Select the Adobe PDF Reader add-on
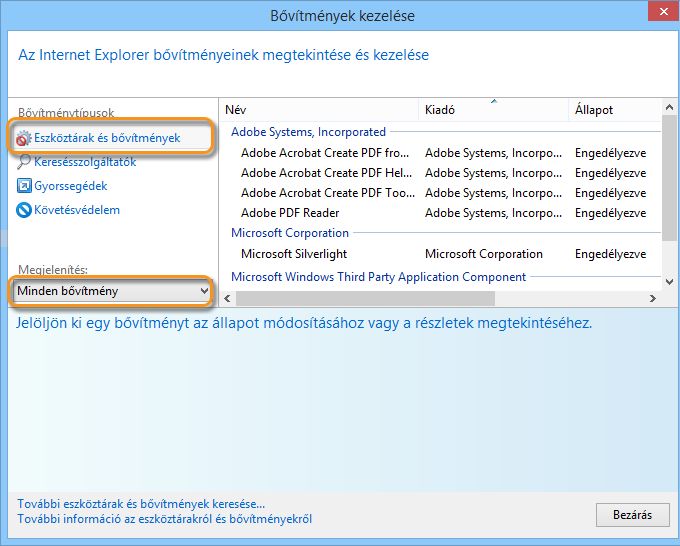Screen dimensions: 680x546 coord(442,213)
